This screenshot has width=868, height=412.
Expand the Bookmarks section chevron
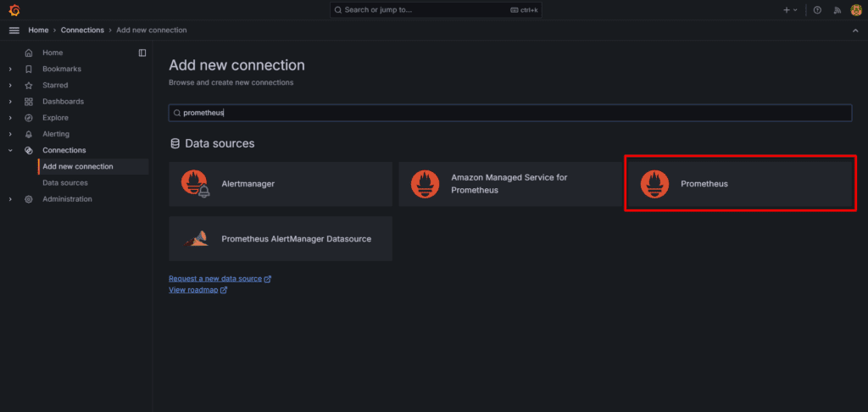(10, 70)
